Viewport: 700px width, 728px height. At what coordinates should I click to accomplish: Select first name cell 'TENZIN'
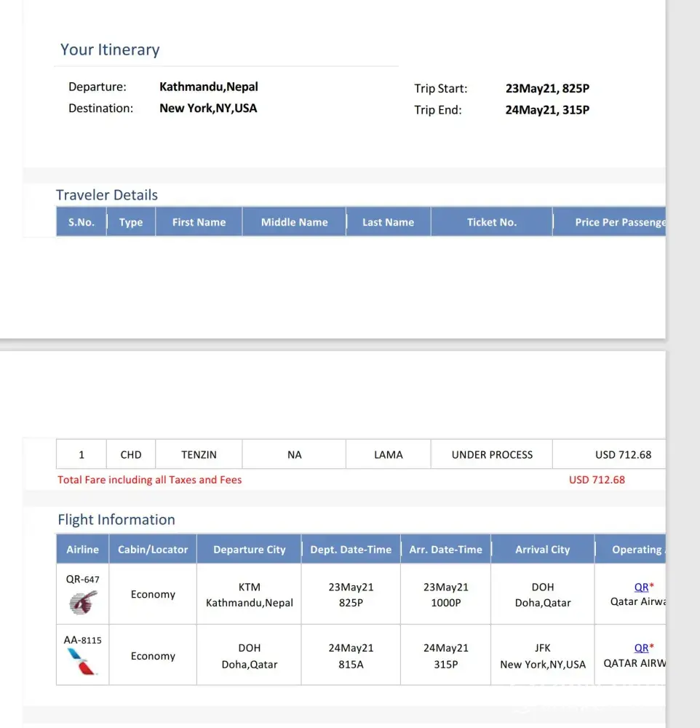(x=199, y=454)
